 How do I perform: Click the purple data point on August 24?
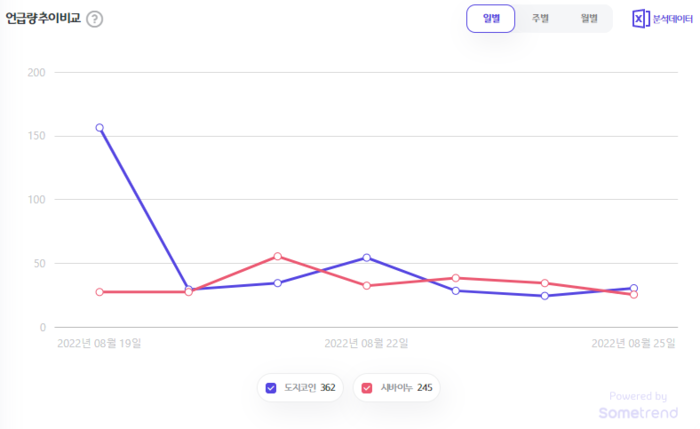point(545,296)
